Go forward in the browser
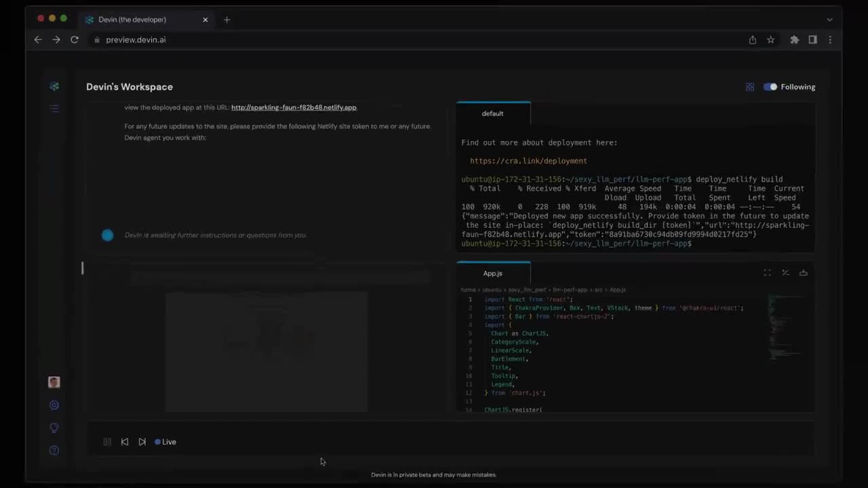This screenshot has width=868, height=488. pos(56,40)
